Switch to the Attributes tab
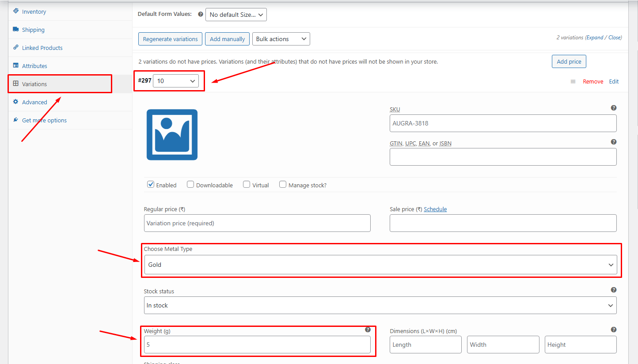Image resolution: width=638 pixels, height=364 pixels. pyautogui.click(x=70, y=66)
